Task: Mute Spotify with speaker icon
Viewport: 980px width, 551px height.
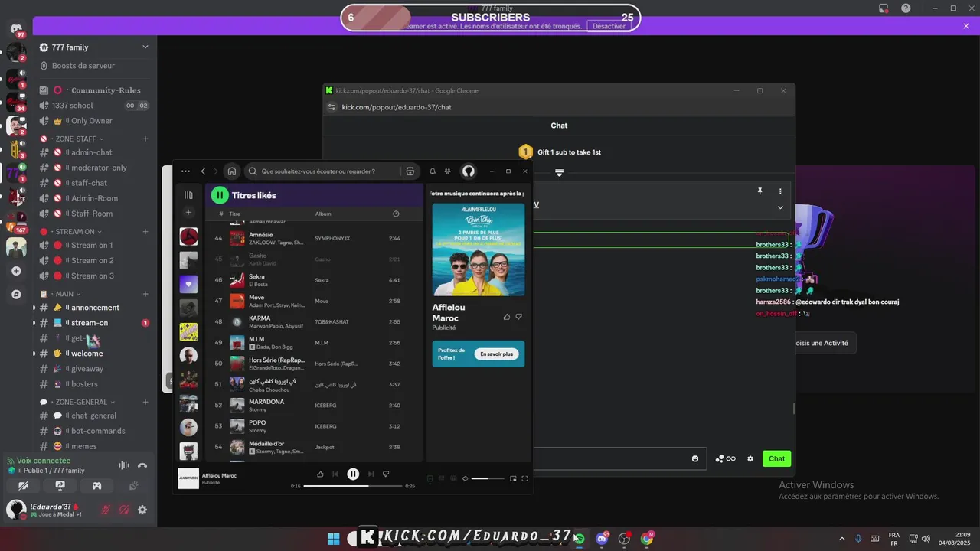Action: coord(465,479)
